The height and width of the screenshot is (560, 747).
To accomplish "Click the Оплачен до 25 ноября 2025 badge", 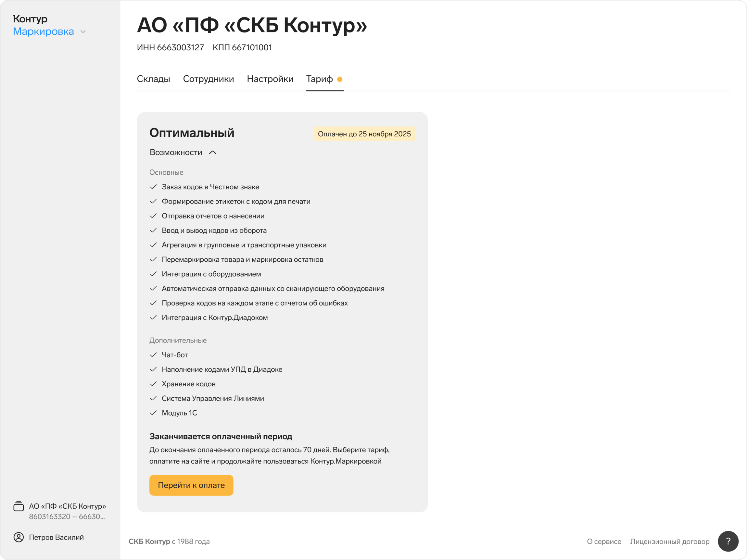I will (364, 134).
